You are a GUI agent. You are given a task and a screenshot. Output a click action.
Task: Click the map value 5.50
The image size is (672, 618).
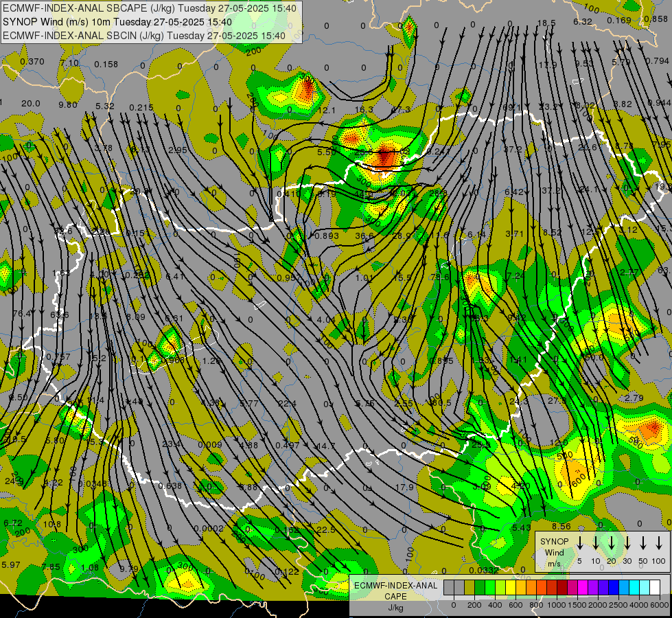click(327, 152)
